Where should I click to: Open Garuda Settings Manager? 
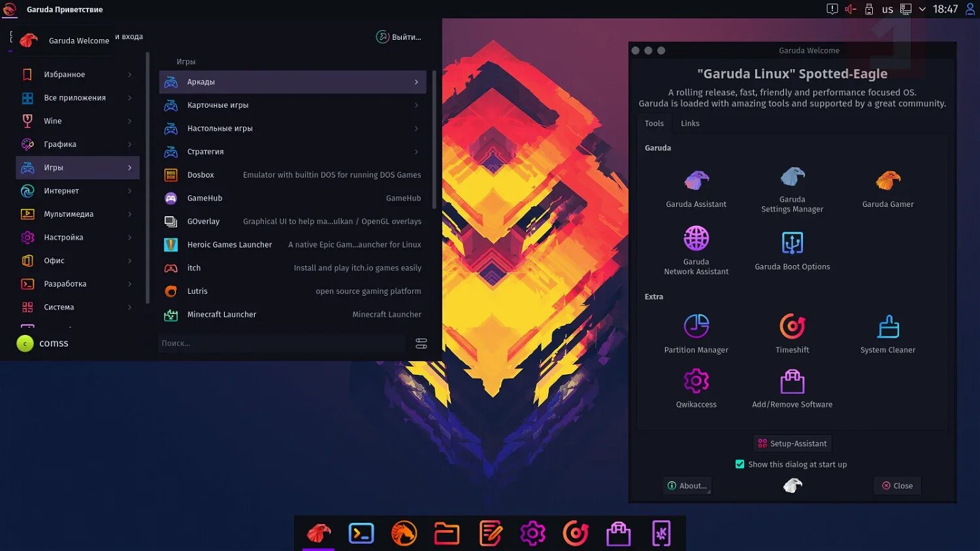pyautogui.click(x=792, y=189)
